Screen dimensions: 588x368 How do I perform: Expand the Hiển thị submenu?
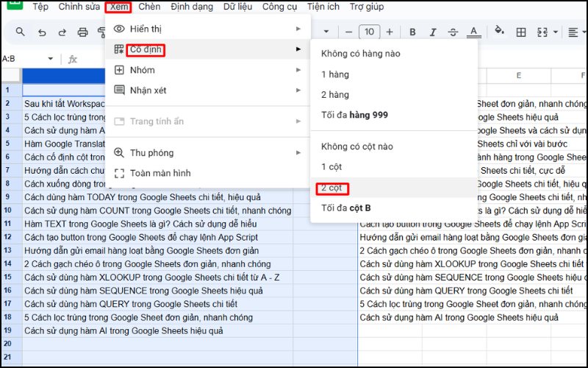pyautogui.click(x=208, y=29)
